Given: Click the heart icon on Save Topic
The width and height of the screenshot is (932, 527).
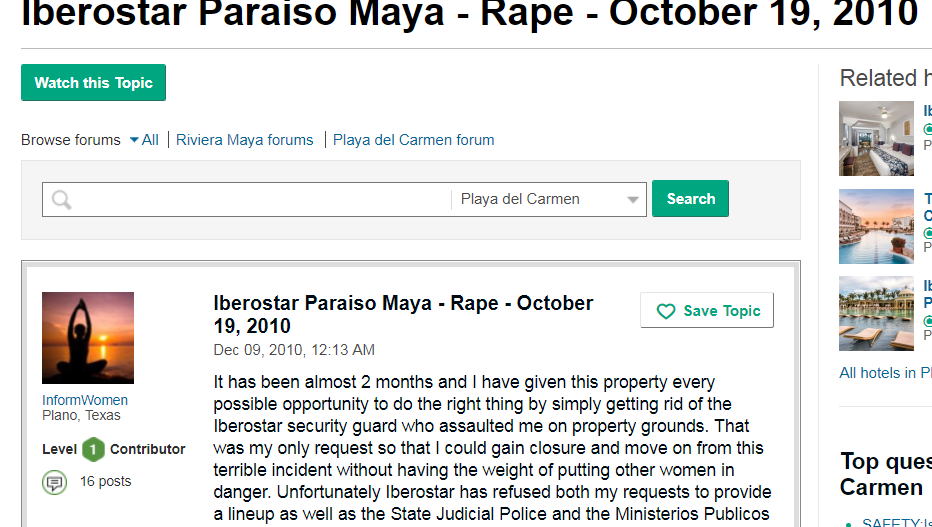Looking at the screenshot, I should click(666, 312).
